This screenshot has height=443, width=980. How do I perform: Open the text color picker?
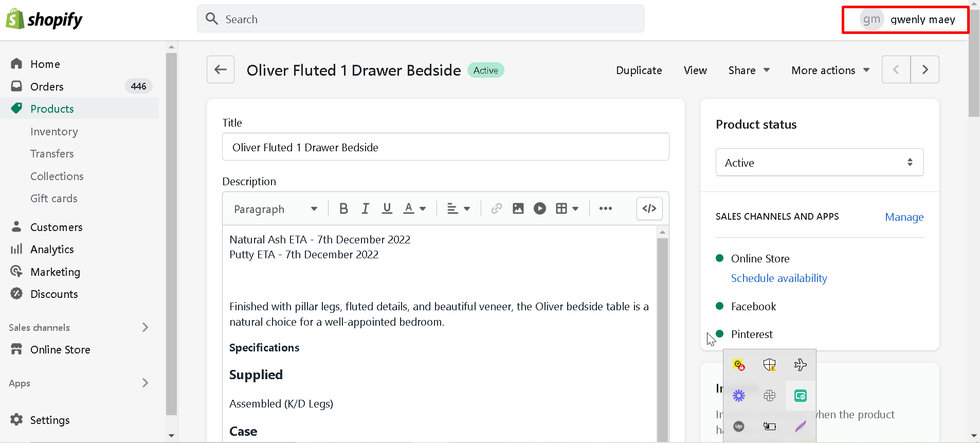[x=414, y=208]
